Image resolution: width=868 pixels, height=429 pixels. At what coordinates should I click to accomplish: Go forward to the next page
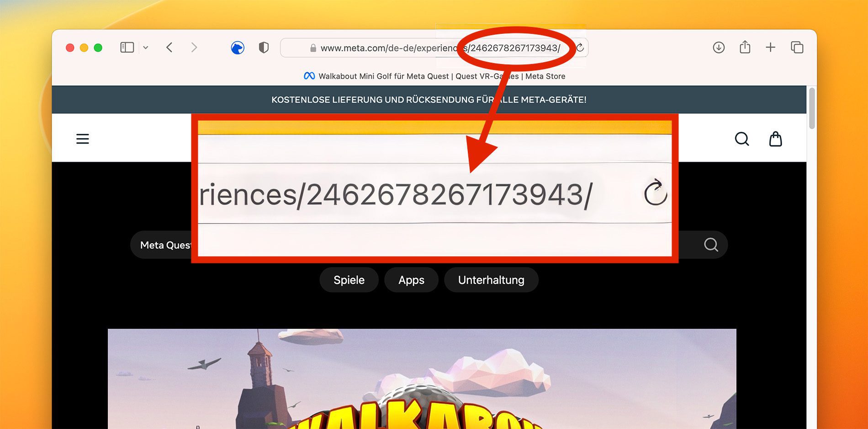pos(194,48)
